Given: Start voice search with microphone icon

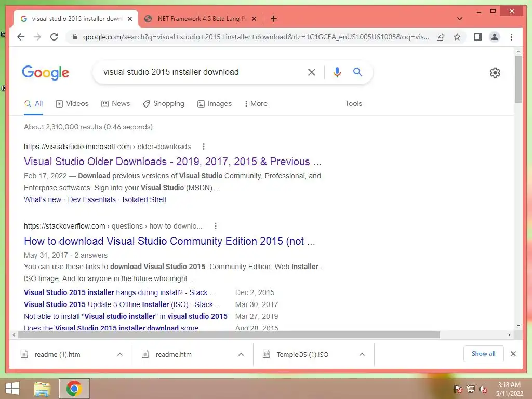Looking at the screenshot, I should [x=337, y=72].
